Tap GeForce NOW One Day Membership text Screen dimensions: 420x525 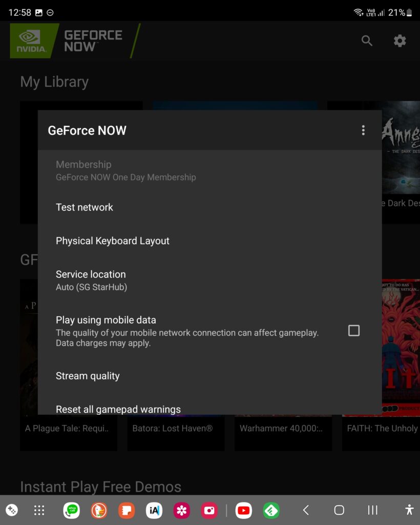[125, 177]
